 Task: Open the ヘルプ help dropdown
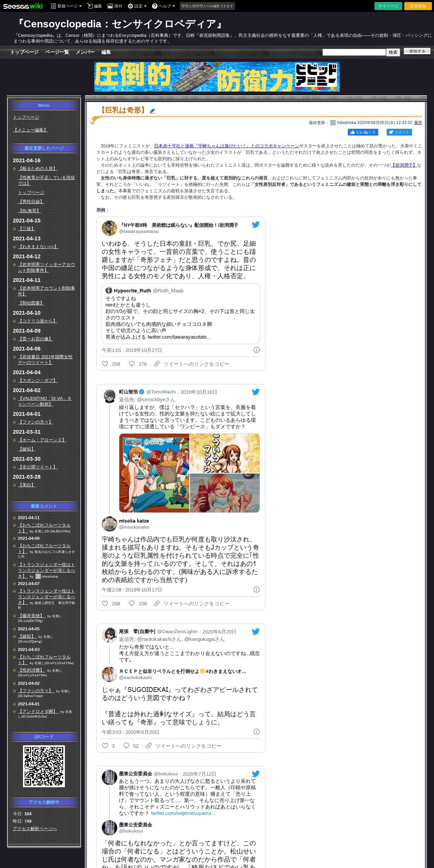pos(164,6)
